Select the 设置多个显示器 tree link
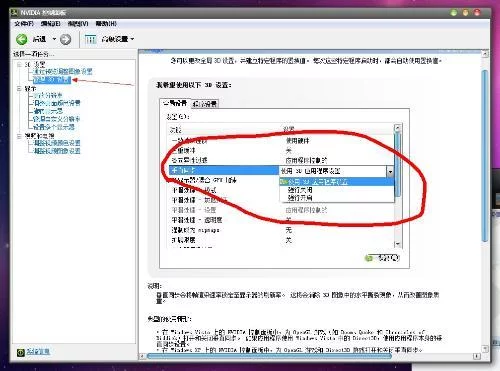This screenshot has width=500, height=371. click(x=54, y=127)
